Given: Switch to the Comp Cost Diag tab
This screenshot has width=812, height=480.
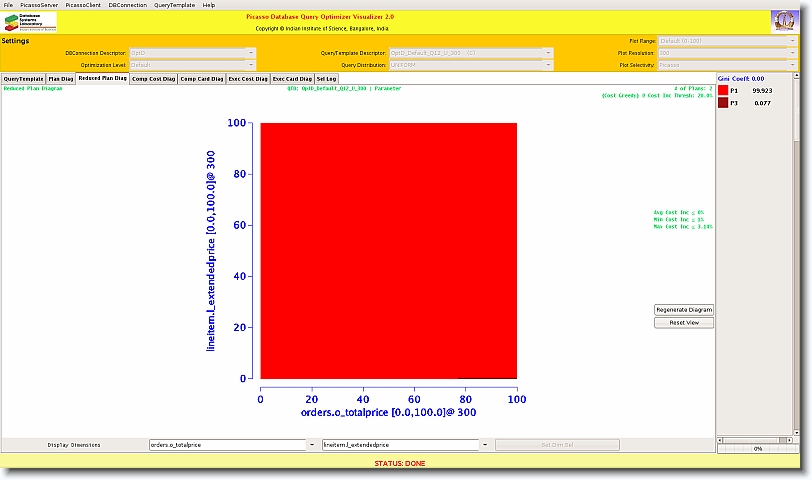Looking at the screenshot, I should 153,78.
